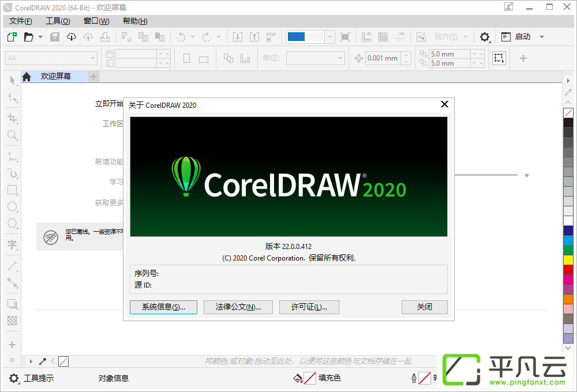The width and height of the screenshot is (577, 392).
Task: Select the Pick tool arrow
Action: [x=12, y=80]
